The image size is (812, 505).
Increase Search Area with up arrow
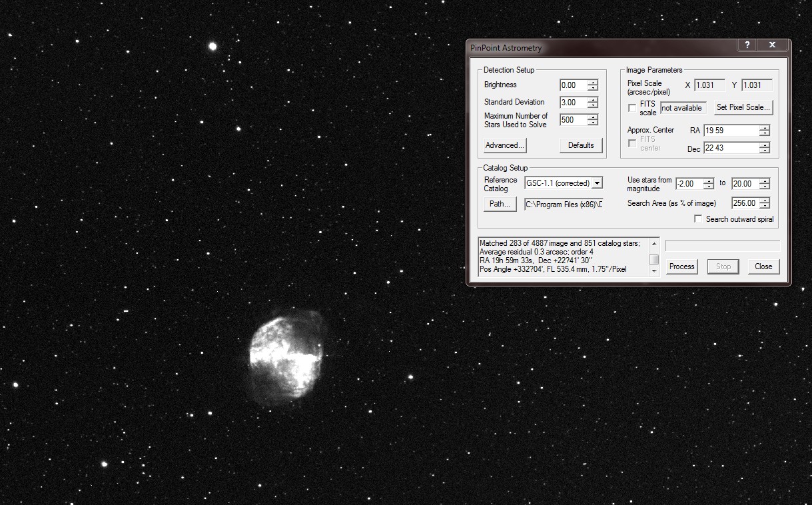click(765, 201)
